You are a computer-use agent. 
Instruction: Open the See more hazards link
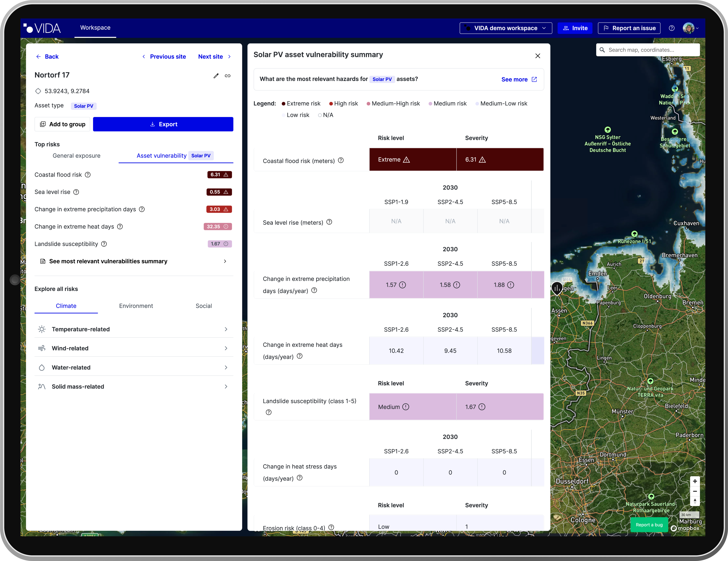point(519,79)
